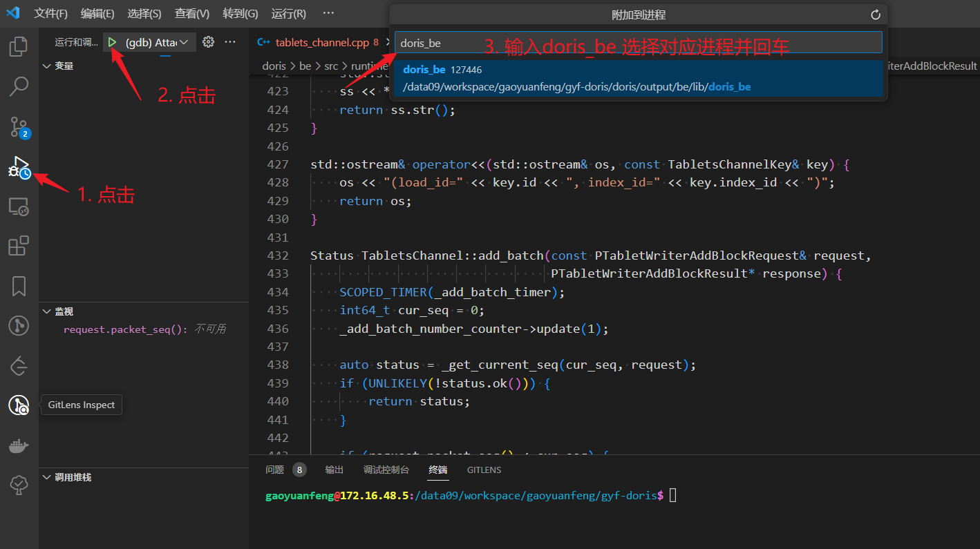The image size is (980, 549).
Task: Open the 文件(F) menu
Action: (x=50, y=14)
